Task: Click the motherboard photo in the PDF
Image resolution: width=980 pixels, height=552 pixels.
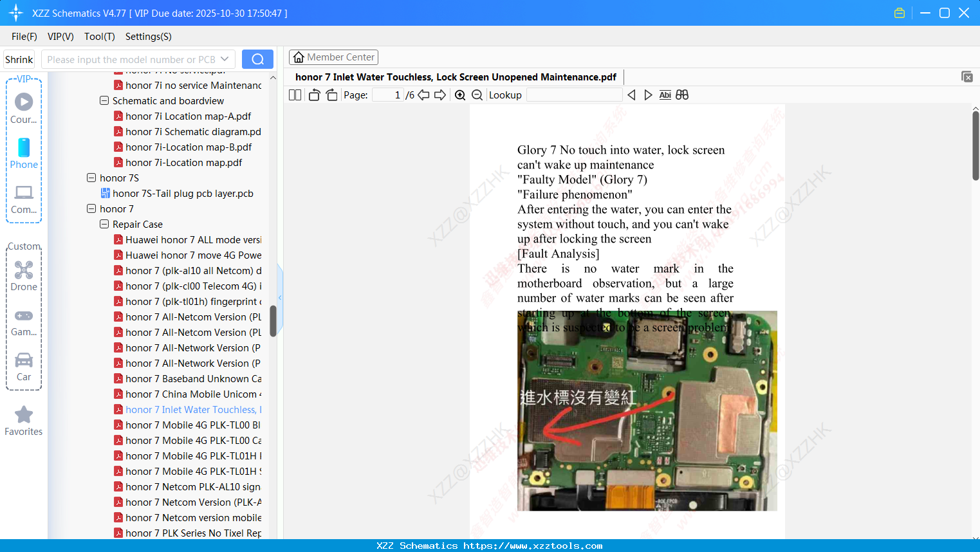Action: [647, 411]
